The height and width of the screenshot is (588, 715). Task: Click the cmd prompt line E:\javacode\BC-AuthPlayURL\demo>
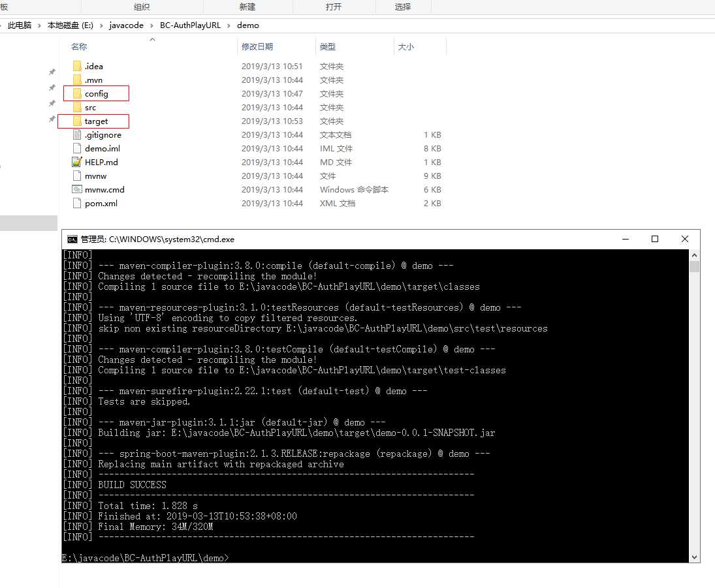pyautogui.click(x=146, y=558)
